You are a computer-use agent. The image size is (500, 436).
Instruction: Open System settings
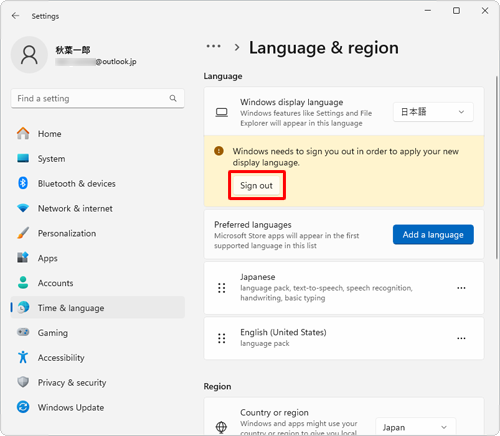98,159
